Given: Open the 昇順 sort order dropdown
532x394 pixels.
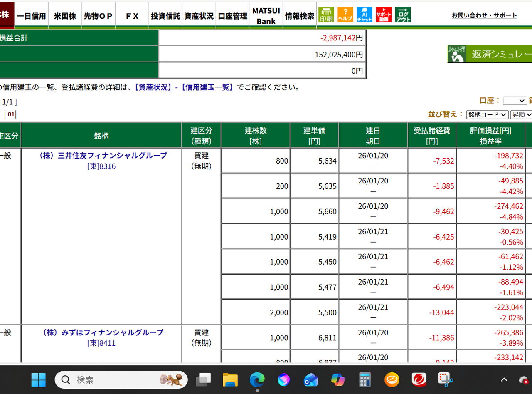Looking at the screenshot, I should [522, 114].
